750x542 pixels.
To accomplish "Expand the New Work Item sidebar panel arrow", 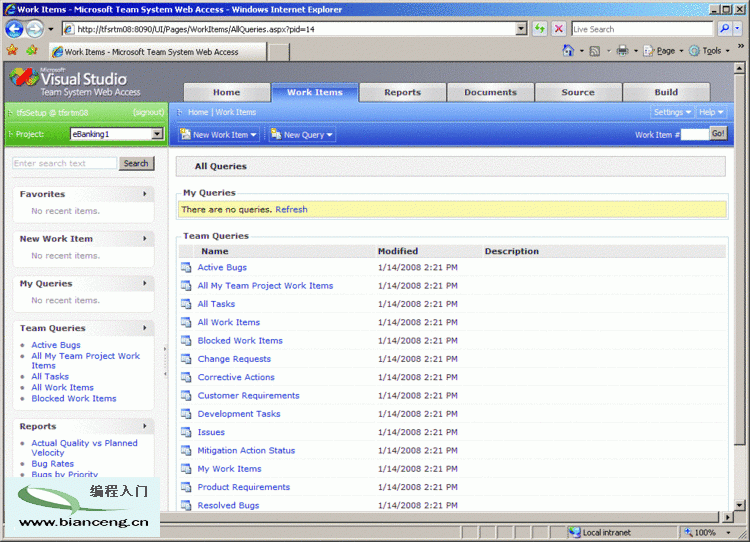I will 144,238.
